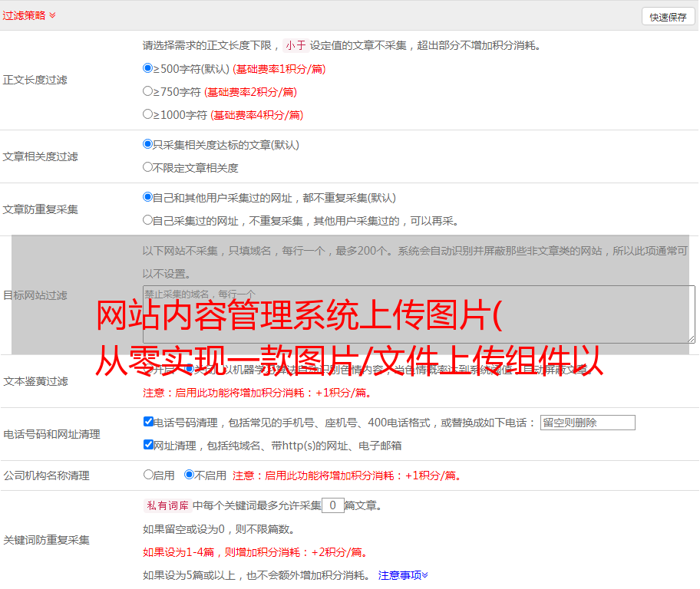
Task: Choose 不限定文章相关度 radio
Action: [147, 167]
